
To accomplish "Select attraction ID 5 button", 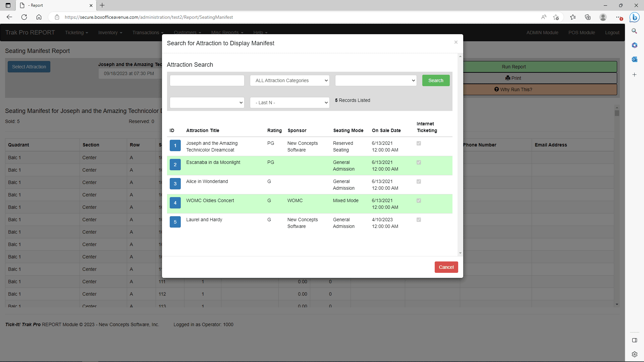I will (175, 222).
